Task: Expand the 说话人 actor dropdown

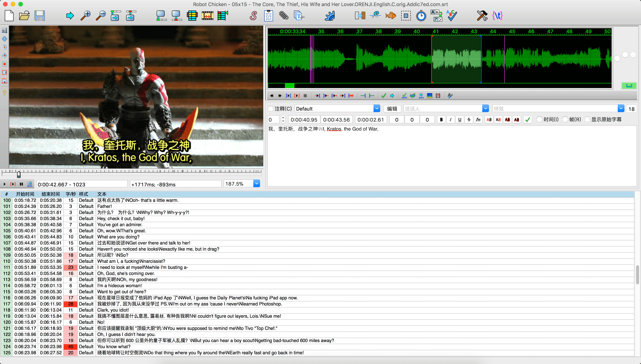Action: coord(485,108)
